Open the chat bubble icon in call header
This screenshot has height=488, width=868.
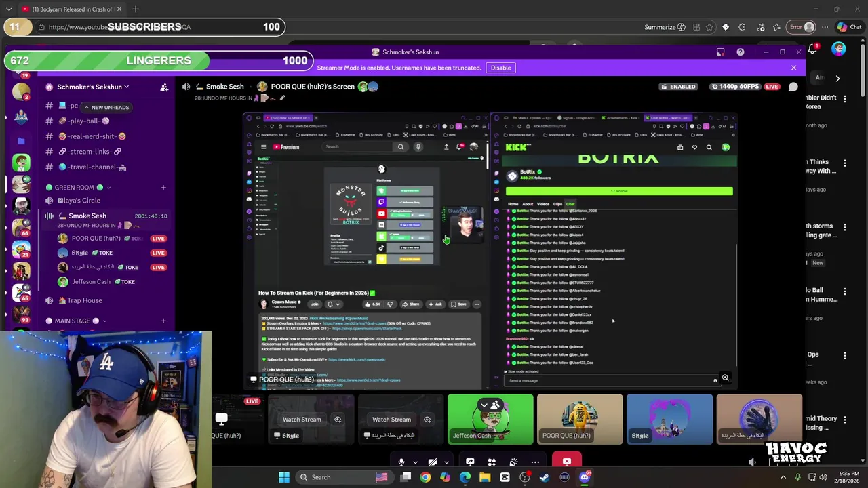point(793,87)
